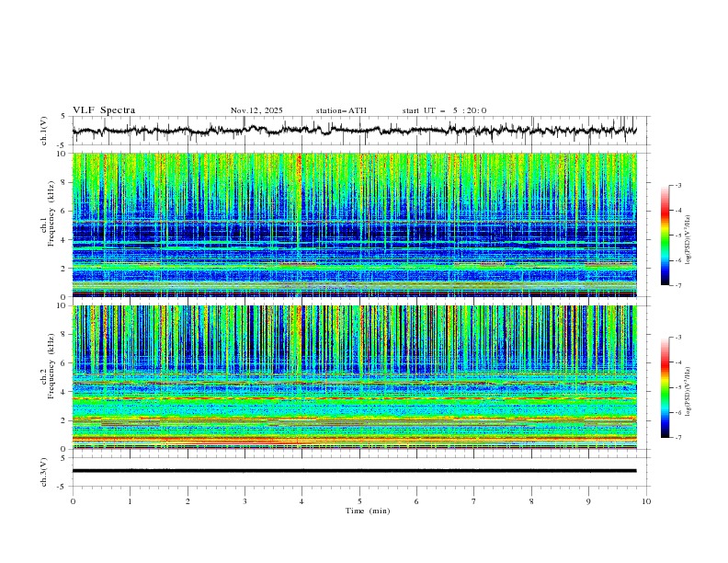Click the time axis tick "1"
Image resolution: width=728 pixels, height=563 pixels.
click(x=130, y=501)
